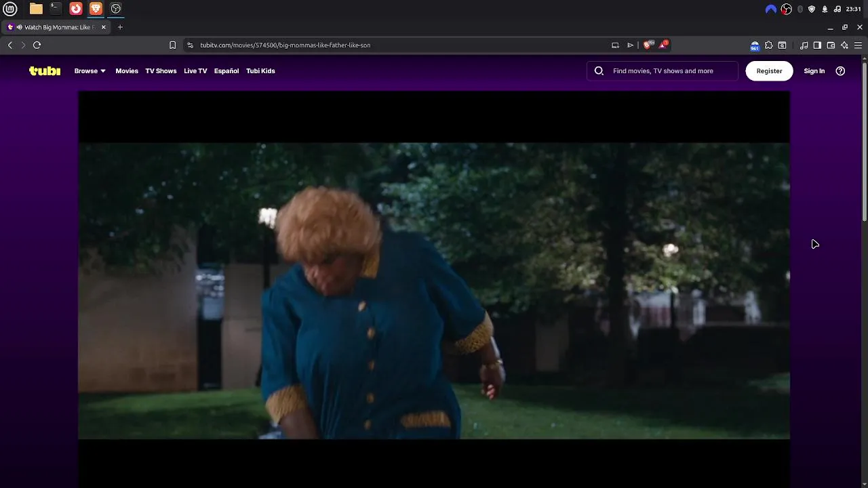
Task: Switch to Brave browser in panel
Action: tap(96, 9)
